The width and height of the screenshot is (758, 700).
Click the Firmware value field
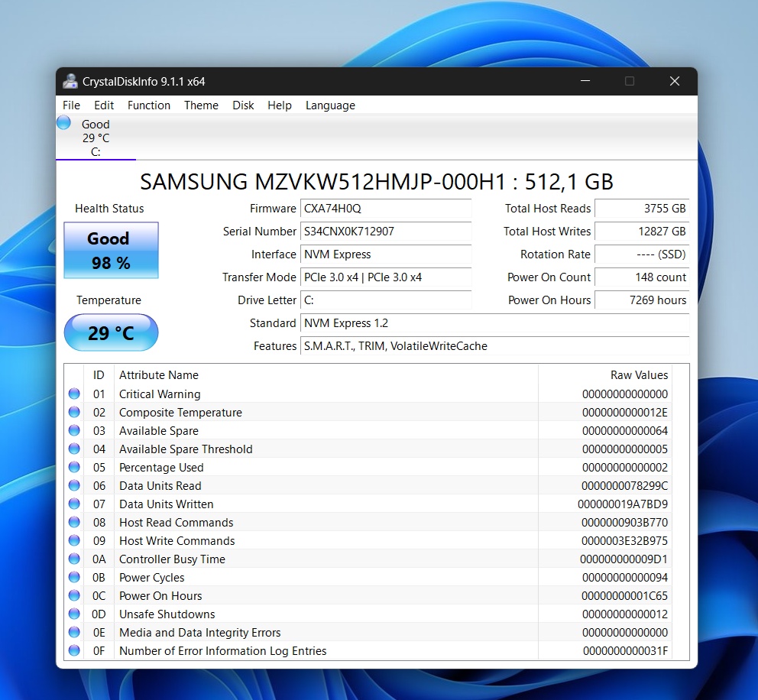click(x=386, y=209)
